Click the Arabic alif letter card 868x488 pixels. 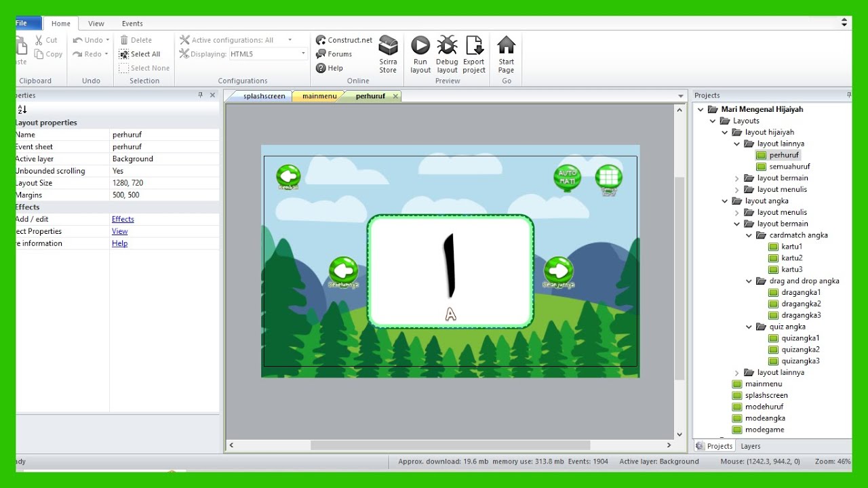click(x=450, y=271)
